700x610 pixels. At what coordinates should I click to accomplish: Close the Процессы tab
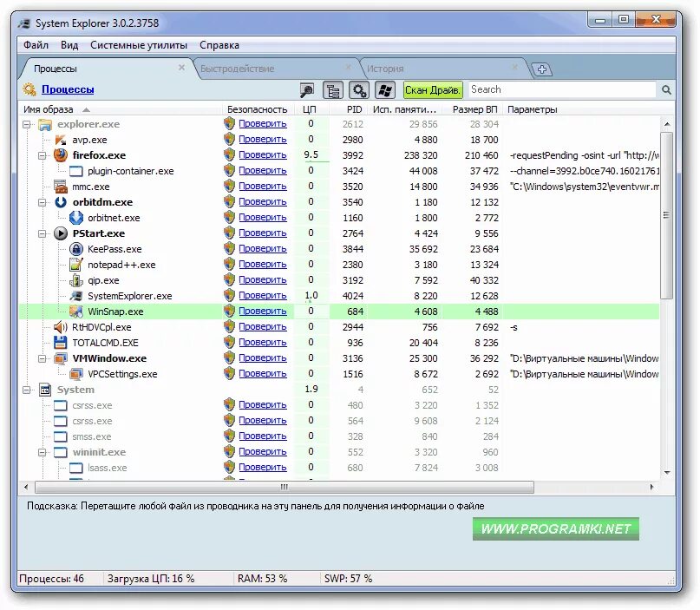click(x=181, y=68)
